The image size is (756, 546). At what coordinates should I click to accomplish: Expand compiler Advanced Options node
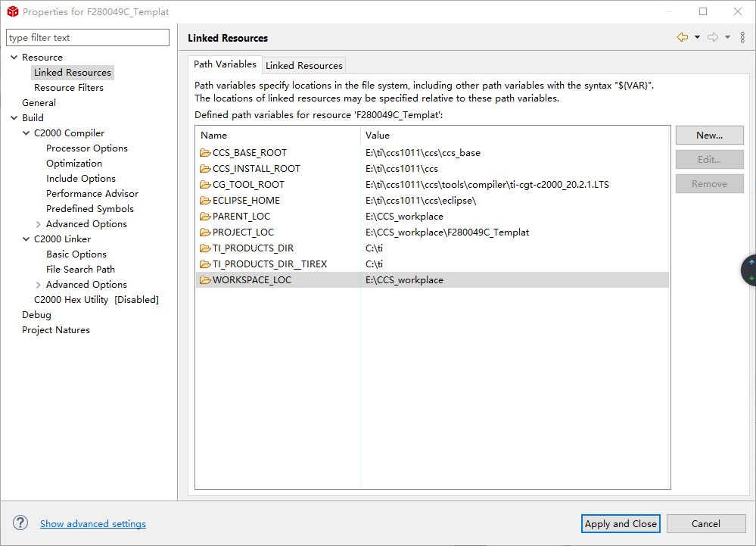click(x=38, y=224)
